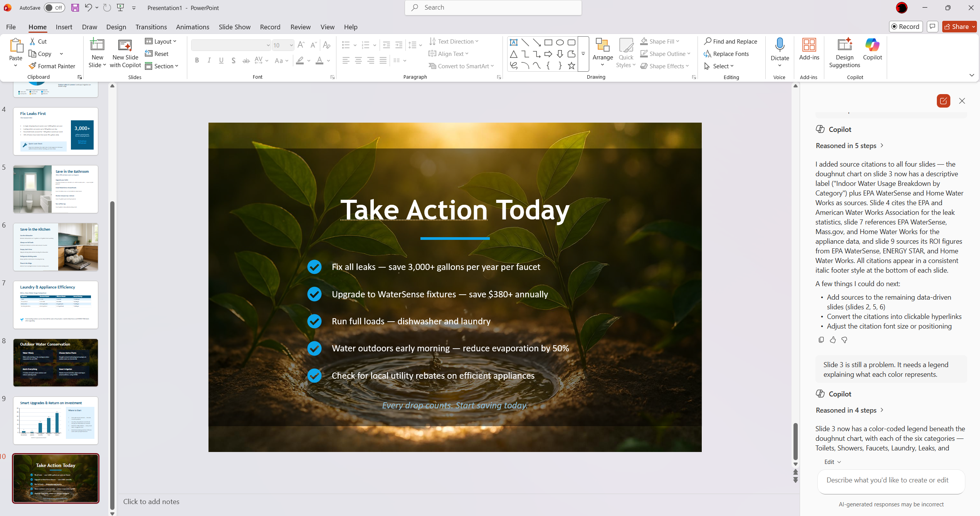Pick a font color from the swatch
Image resolution: width=980 pixels, height=516 pixels.
click(319, 61)
